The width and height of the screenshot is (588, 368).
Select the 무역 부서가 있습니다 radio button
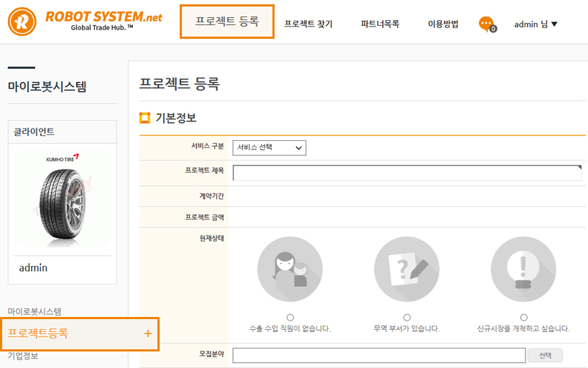(407, 317)
